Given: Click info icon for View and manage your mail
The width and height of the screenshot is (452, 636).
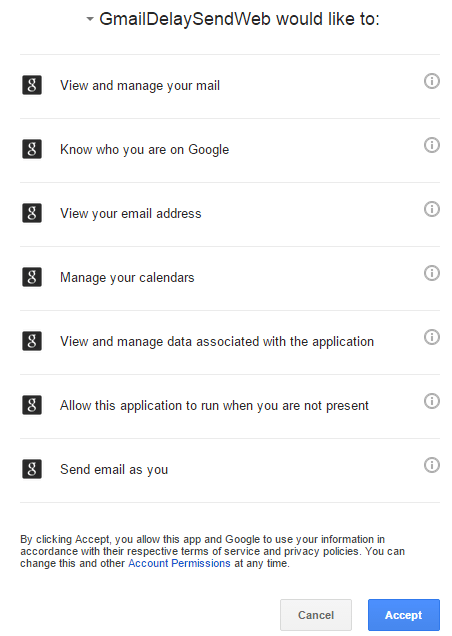Looking at the screenshot, I should click(x=432, y=81).
